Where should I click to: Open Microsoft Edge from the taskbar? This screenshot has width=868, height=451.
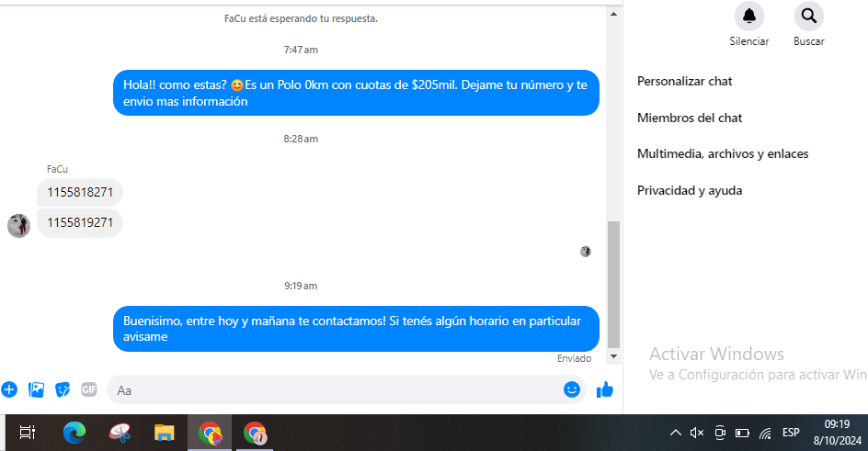74,433
